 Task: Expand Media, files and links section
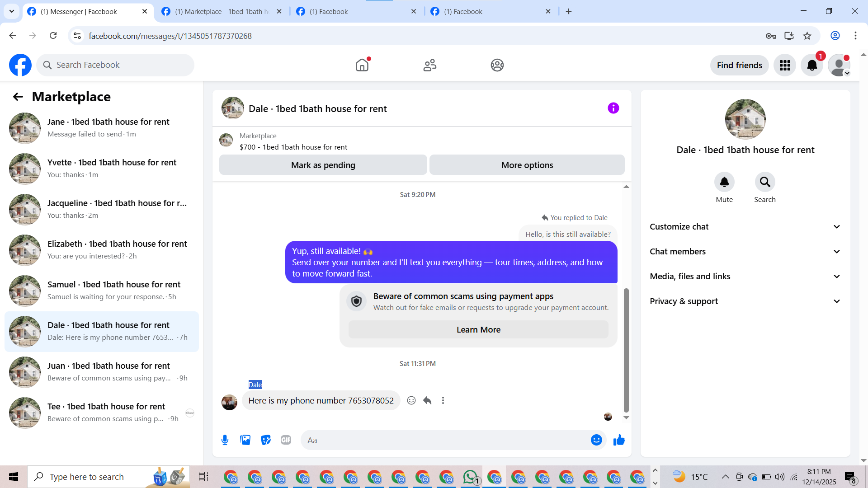pos(745,277)
